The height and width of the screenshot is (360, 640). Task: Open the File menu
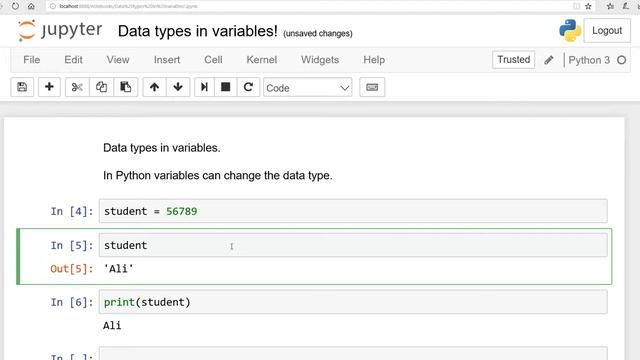click(31, 60)
